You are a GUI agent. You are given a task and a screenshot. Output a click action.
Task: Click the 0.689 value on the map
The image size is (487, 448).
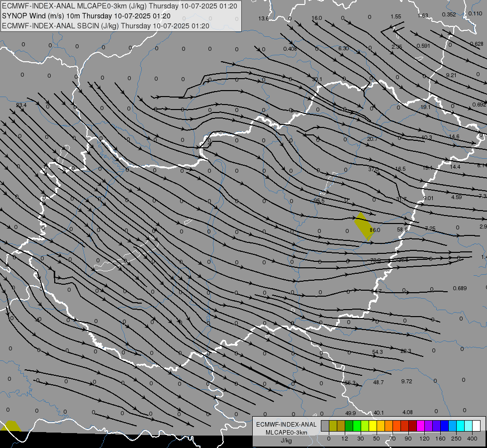pos(460,288)
